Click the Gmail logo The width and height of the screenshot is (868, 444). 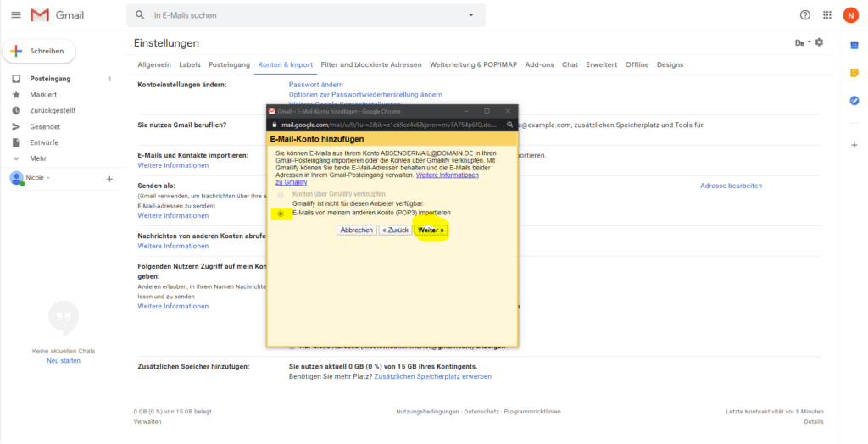(57, 15)
